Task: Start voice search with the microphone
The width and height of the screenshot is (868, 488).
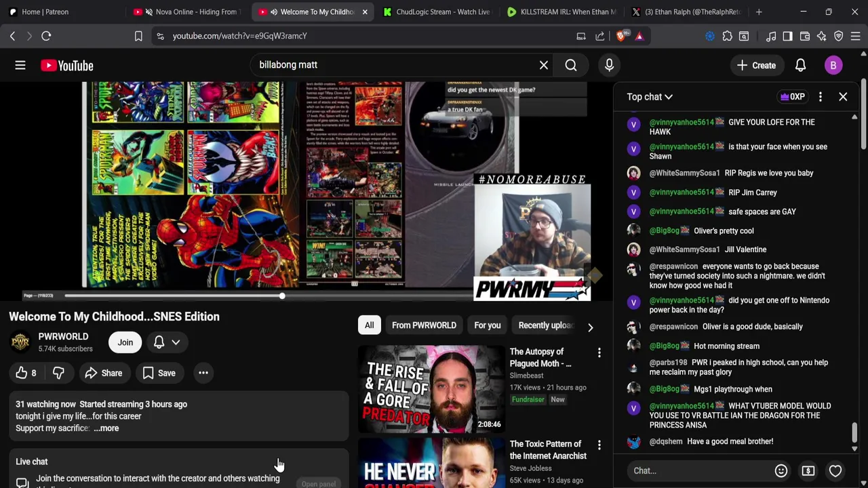Action: 609,65
